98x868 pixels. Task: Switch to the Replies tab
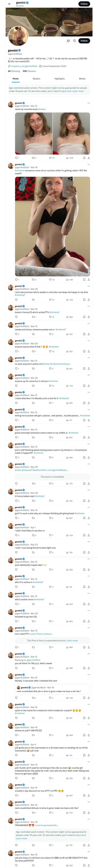point(36,79)
